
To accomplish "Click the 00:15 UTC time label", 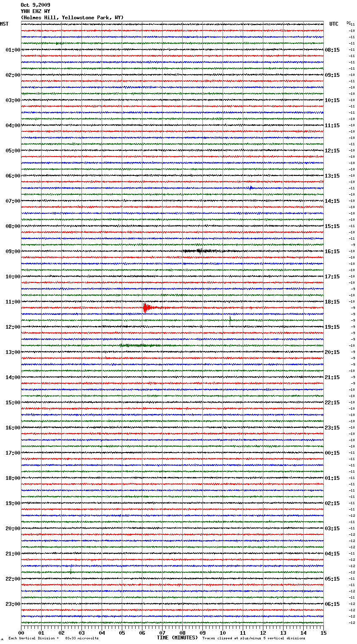I will click(332, 453).
